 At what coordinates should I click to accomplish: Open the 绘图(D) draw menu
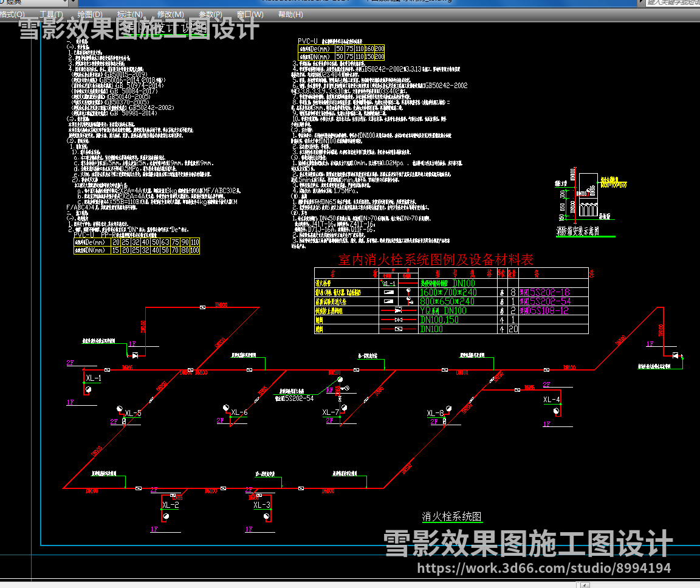(x=90, y=15)
